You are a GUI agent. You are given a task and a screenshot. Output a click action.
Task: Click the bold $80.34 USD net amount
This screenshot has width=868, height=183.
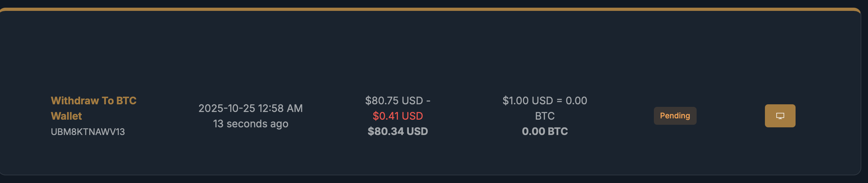coord(398,131)
